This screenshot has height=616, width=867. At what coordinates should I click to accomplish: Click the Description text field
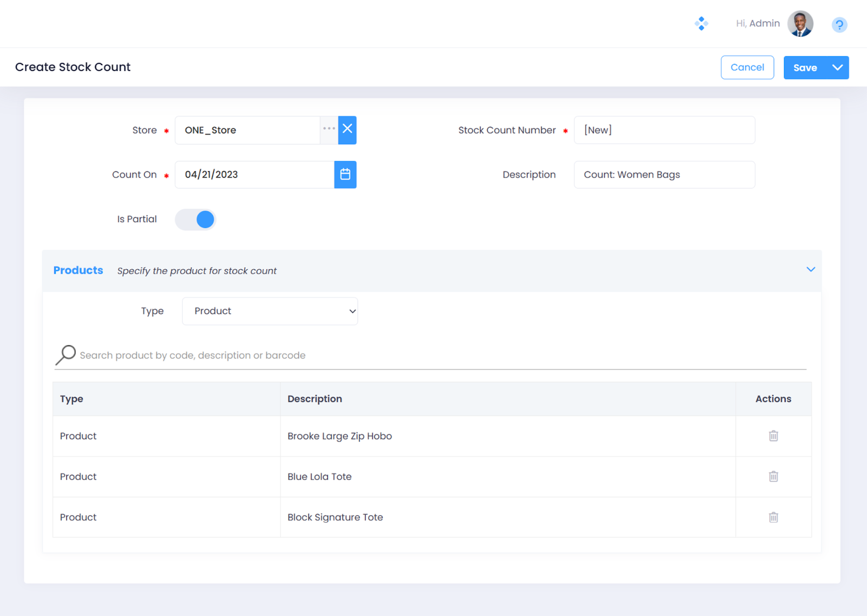coord(664,174)
